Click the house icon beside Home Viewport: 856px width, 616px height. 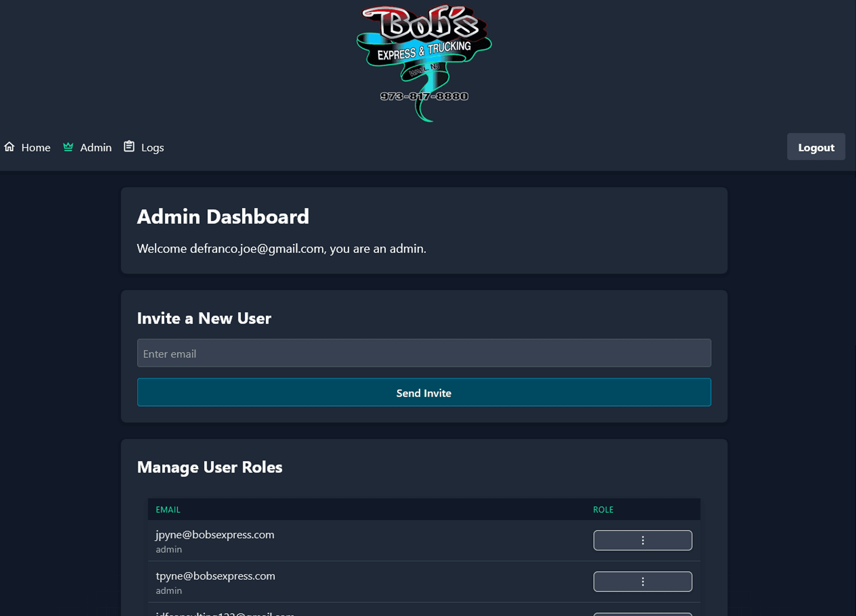(x=9, y=147)
